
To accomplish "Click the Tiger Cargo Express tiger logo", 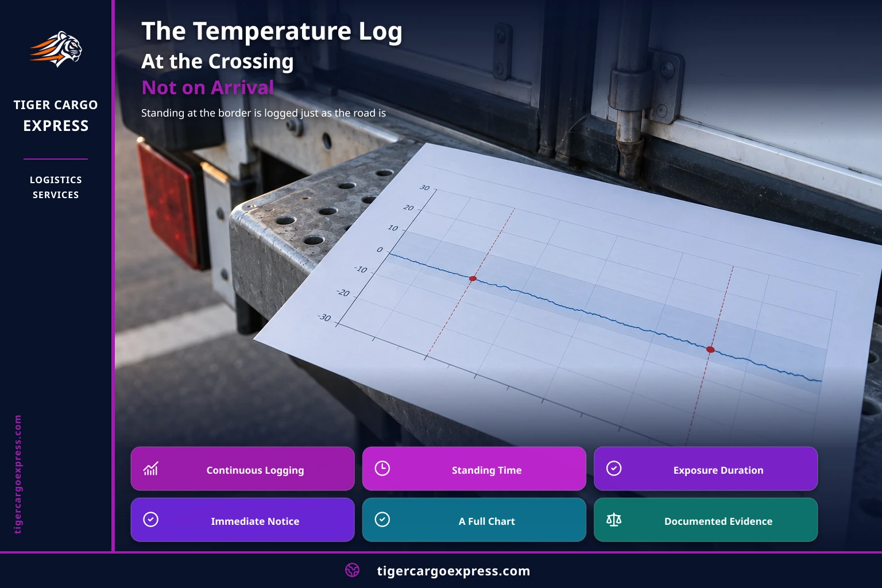I will click(x=56, y=49).
